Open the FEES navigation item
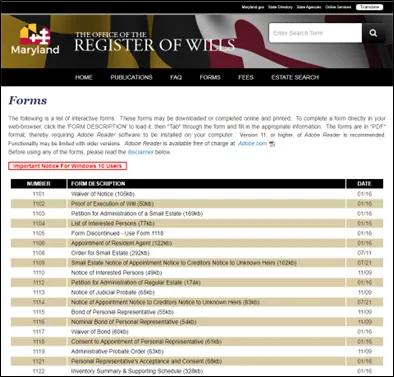This screenshot has height=377, width=394. pyautogui.click(x=246, y=77)
